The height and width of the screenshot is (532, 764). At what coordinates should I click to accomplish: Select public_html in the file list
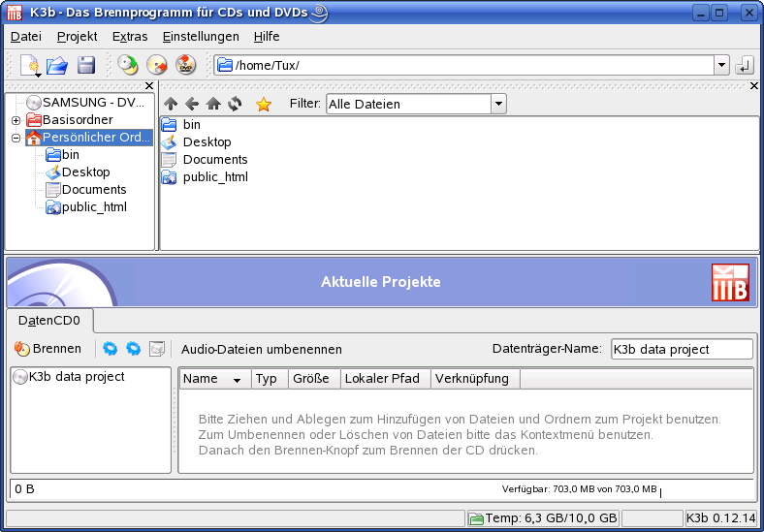point(205,177)
